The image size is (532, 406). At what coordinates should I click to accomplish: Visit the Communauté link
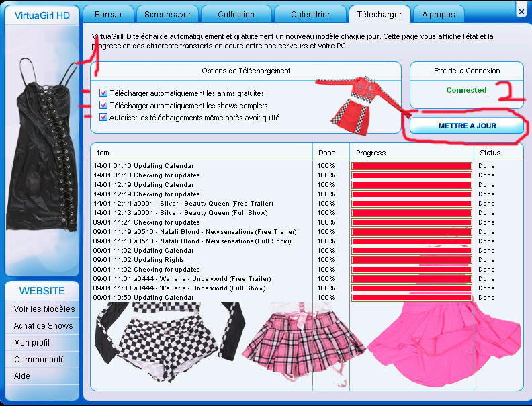40,360
